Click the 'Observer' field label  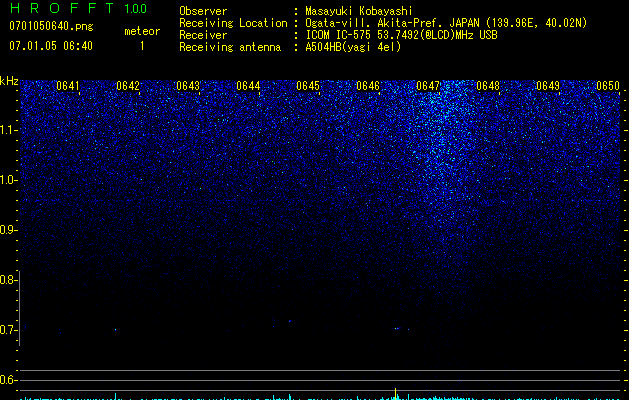click(203, 11)
